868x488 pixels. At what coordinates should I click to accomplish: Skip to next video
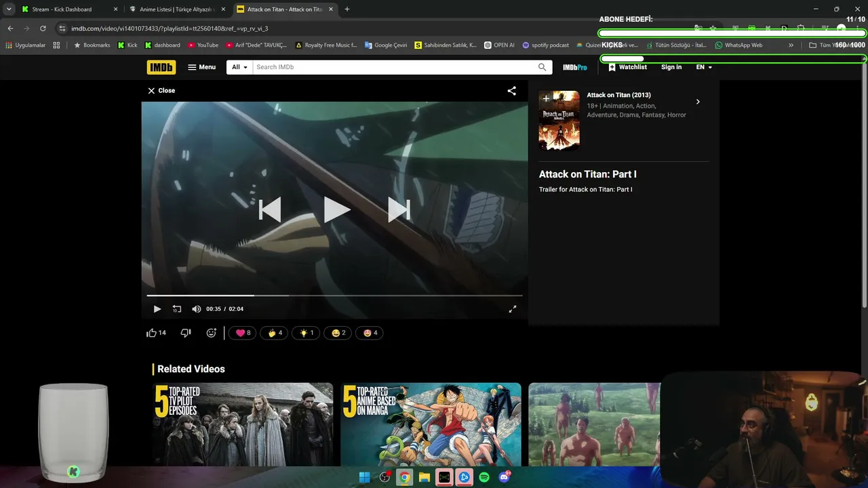tap(399, 209)
